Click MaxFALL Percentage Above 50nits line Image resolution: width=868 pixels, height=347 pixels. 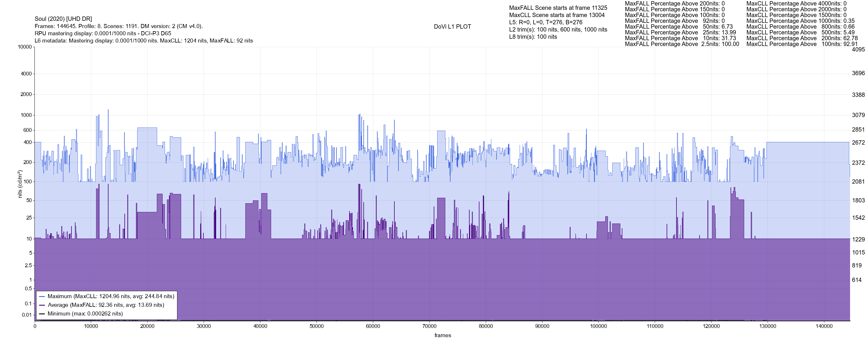(678, 27)
